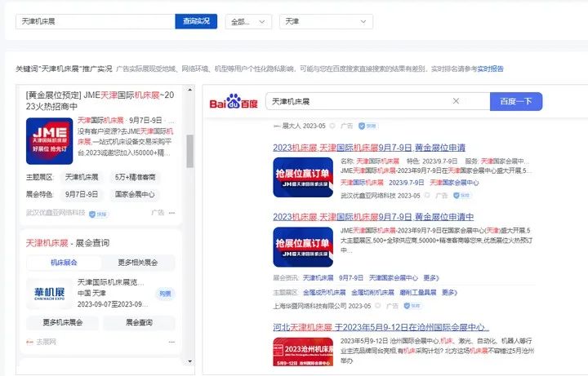Switch to the 更多相关展会 tab
Image resolution: width=588 pixels, height=376 pixels.
[x=138, y=263]
